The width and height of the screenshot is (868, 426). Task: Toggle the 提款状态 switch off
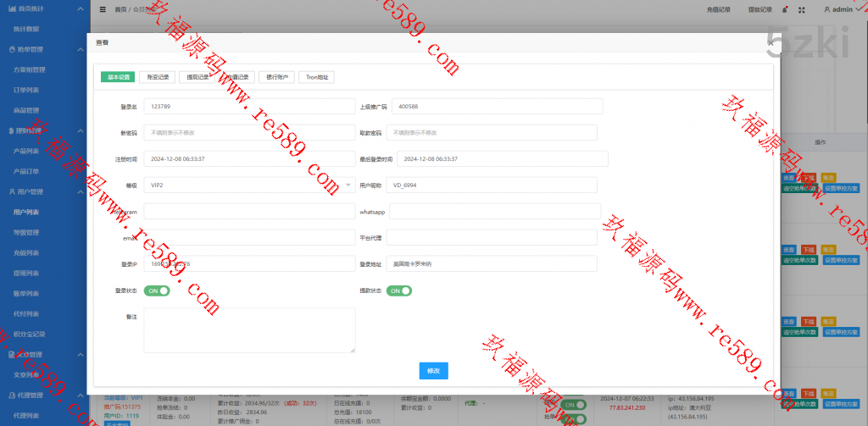399,290
